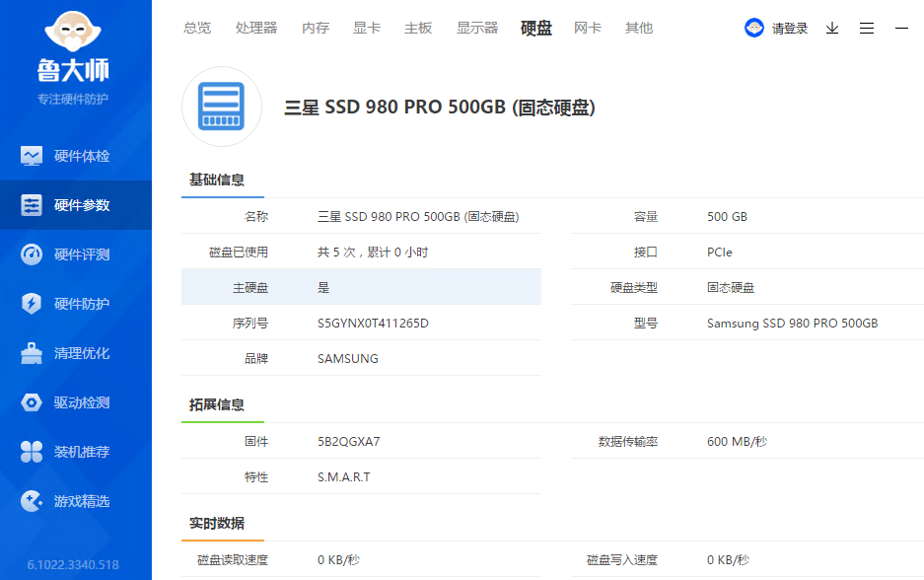924x580 pixels.
Task: Open 硬件体检 in the sidebar
Action: (x=75, y=156)
